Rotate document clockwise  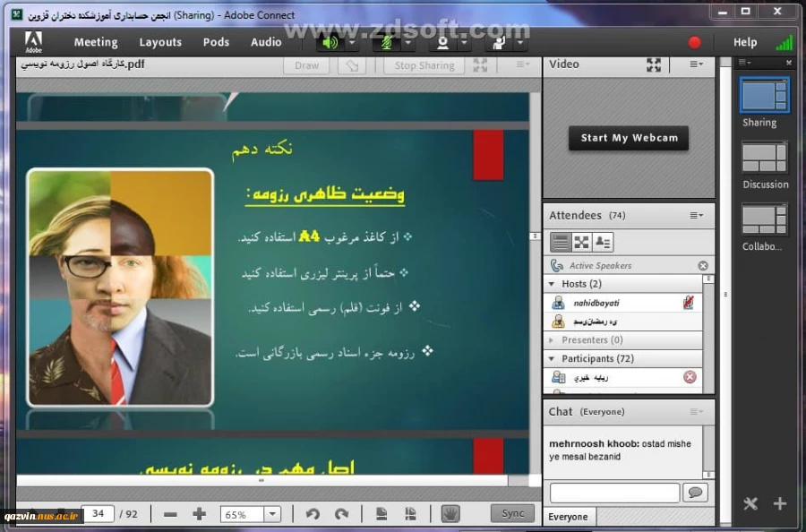click(x=342, y=514)
